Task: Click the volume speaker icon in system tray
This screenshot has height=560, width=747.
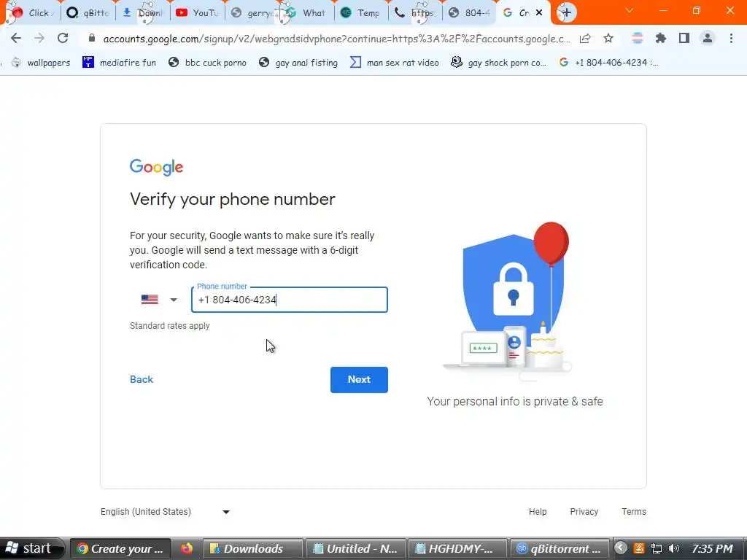Action: (x=673, y=548)
